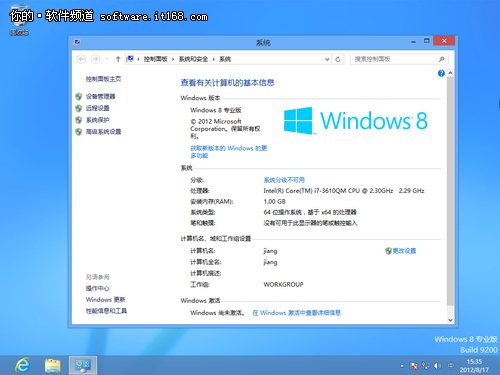Click scrollbar up arrow in System window

[x=450, y=73]
